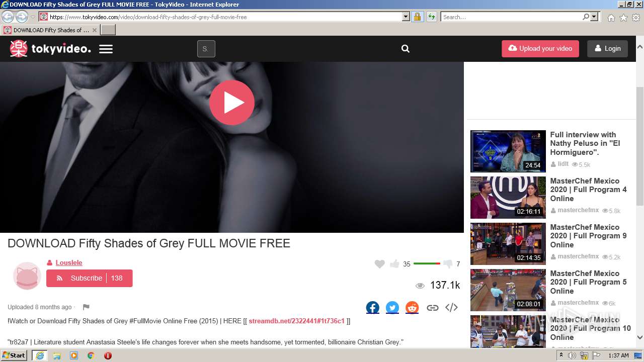Share video on Facebook
Image resolution: width=644 pixels, height=362 pixels.
pos(372,307)
